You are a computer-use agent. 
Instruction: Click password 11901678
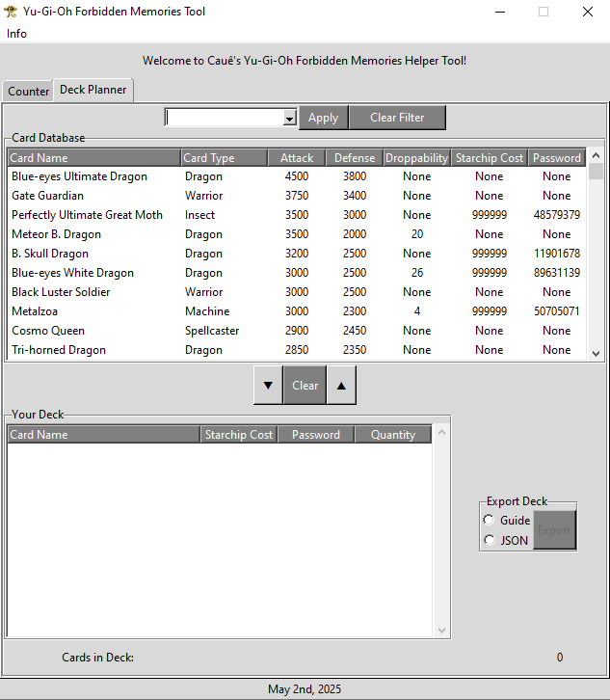tap(557, 254)
